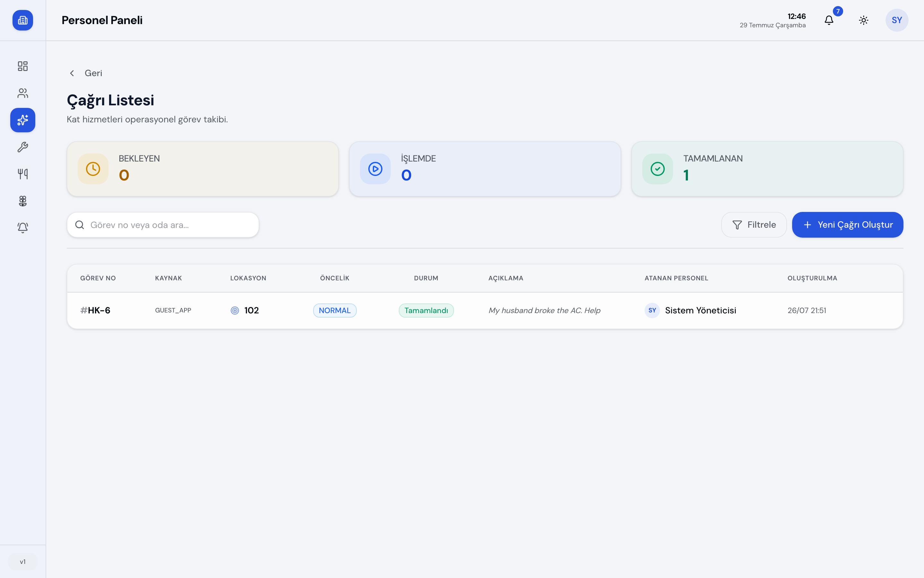Open the maintenance wrench icon in sidebar

pyautogui.click(x=22, y=147)
